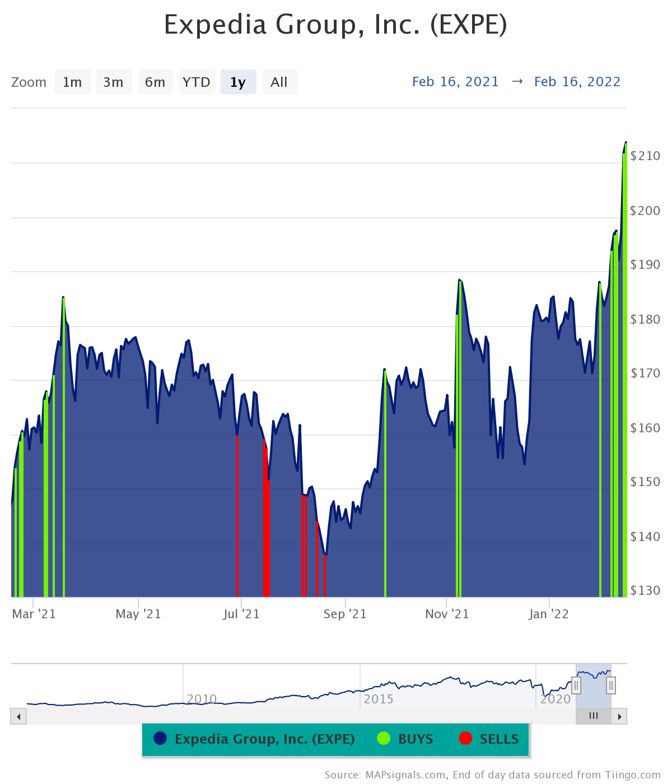Click the dark blue EXPE legend dot

point(160,739)
